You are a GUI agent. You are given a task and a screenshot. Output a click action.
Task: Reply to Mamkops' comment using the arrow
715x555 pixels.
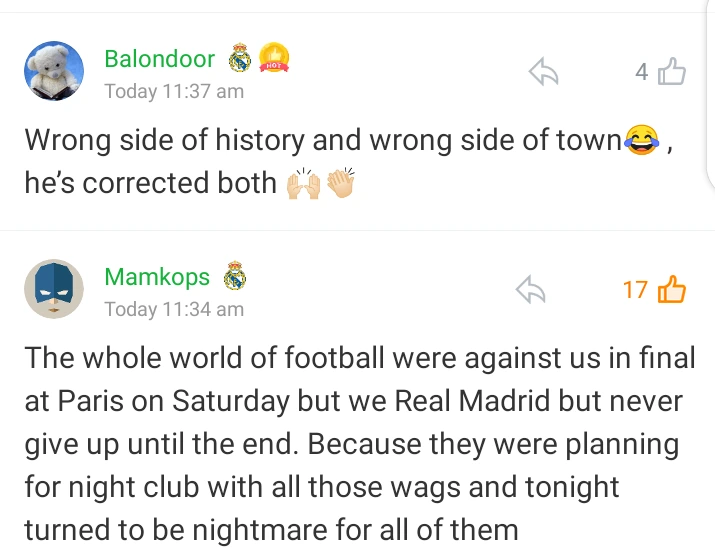[x=530, y=290]
